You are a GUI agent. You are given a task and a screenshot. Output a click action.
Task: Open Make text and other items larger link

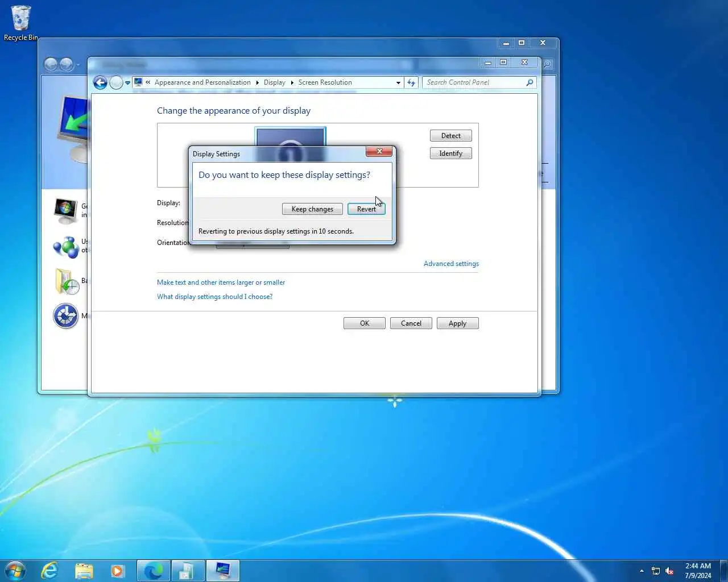(x=221, y=282)
